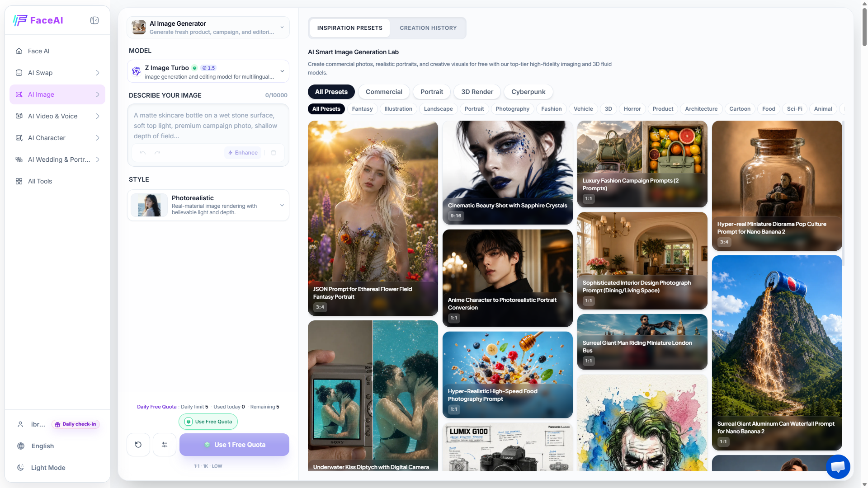The height and width of the screenshot is (488, 868).
Task: Select the Commercial preset filter
Action: click(x=384, y=92)
